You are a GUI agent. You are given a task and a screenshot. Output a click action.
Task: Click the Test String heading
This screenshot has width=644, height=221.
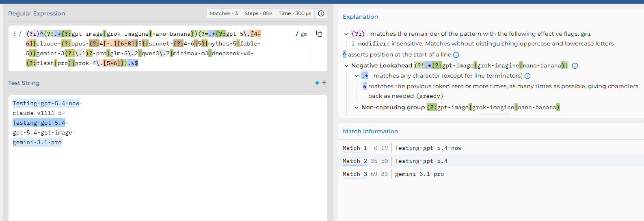24,83
